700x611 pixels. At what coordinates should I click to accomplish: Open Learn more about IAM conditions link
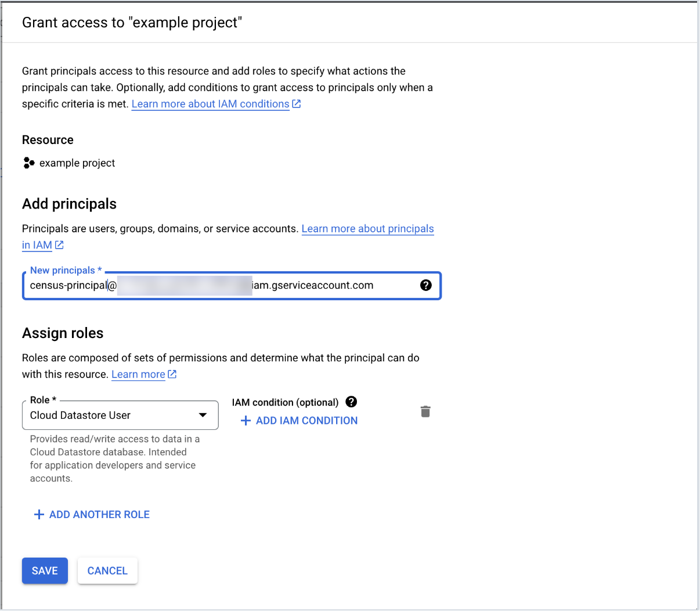point(210,104)
